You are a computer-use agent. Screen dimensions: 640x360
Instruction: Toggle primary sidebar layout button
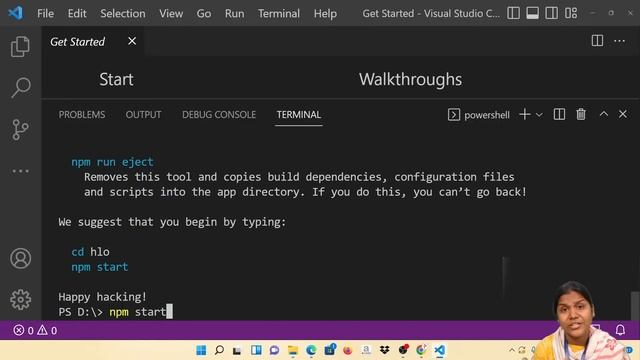[x=513, y=13]
